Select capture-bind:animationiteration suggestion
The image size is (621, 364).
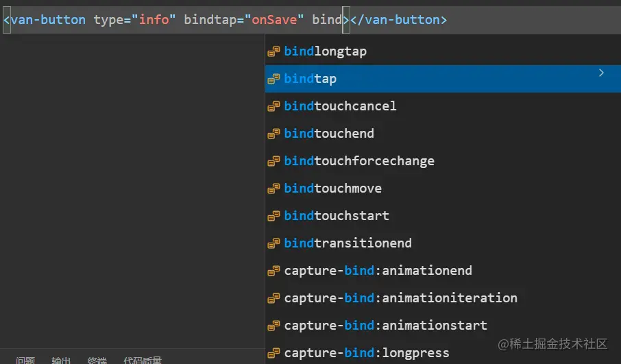tap(400, 298)
